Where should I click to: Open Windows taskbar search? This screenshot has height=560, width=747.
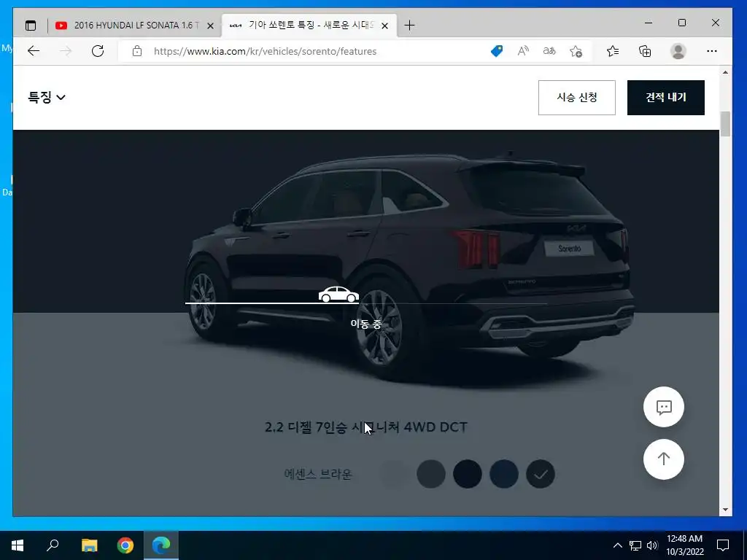click(53, 545)
